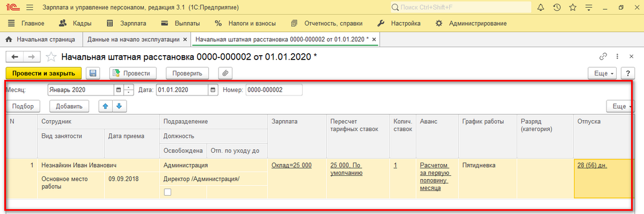Save document with floppy disk icon
Screen dimensions: 644x214
(x=93, y=73)
